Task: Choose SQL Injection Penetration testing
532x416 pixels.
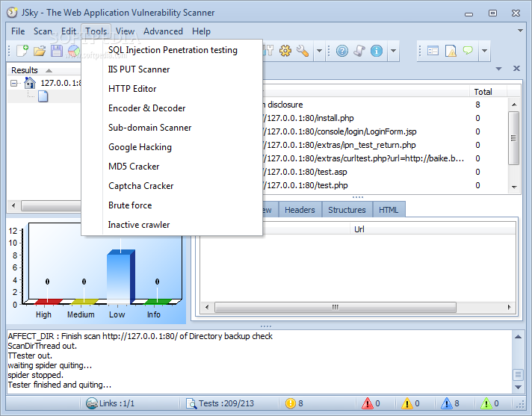Action: coord(173,50)
